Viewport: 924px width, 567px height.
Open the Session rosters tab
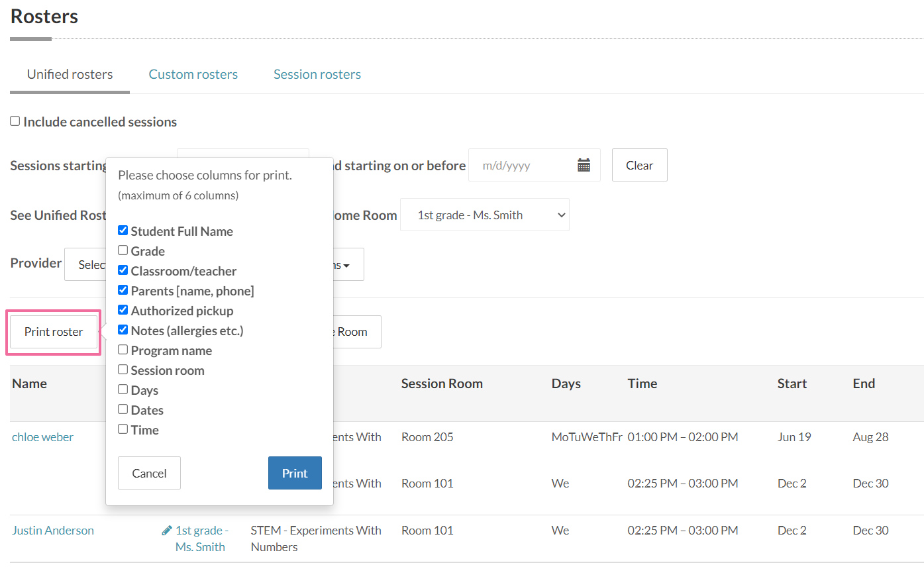(317, 74)
